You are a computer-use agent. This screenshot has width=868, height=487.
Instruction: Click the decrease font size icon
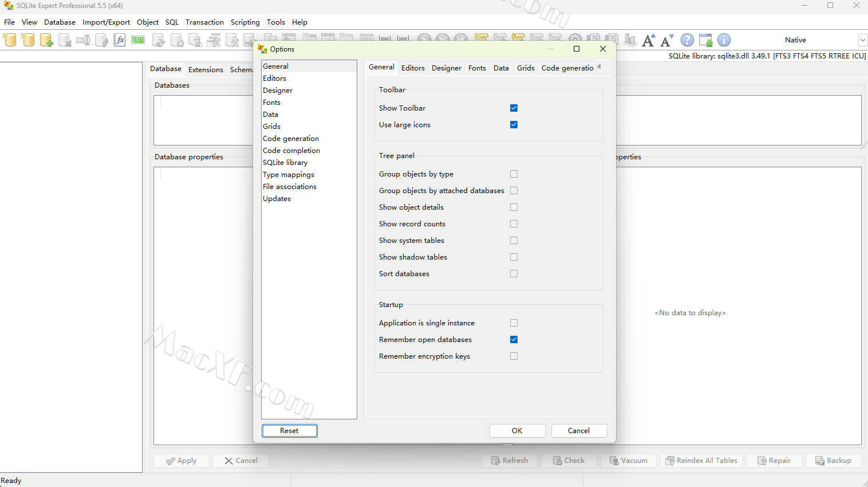pos(666,40)
